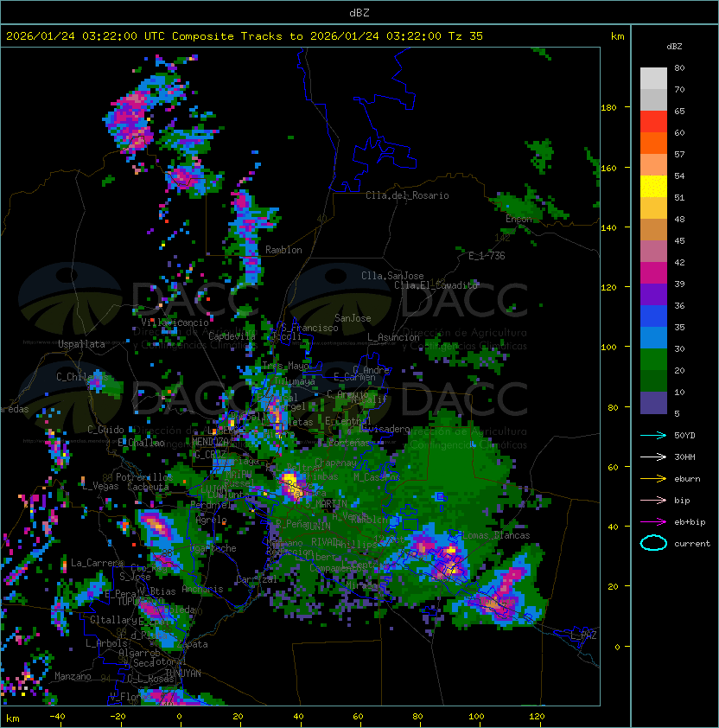Click the 'eb+bip' legend label
The width and height of the screenshot is (719, 728).
click(690, 522)
